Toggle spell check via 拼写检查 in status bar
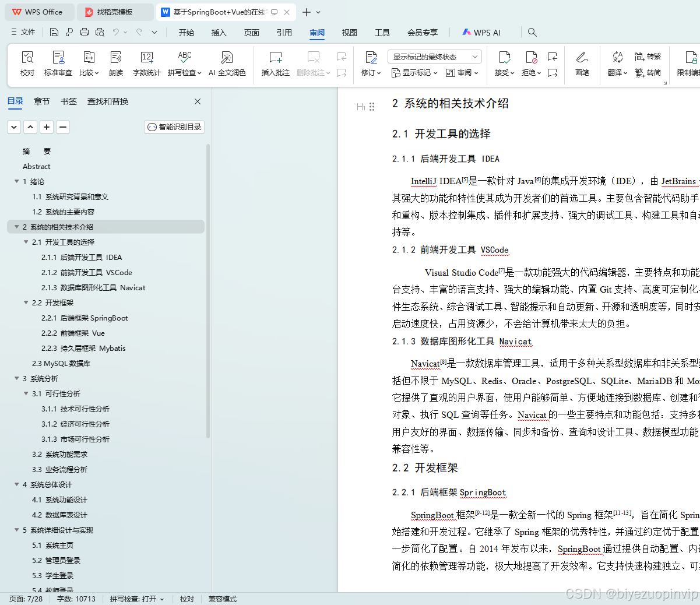 (137, 599)
